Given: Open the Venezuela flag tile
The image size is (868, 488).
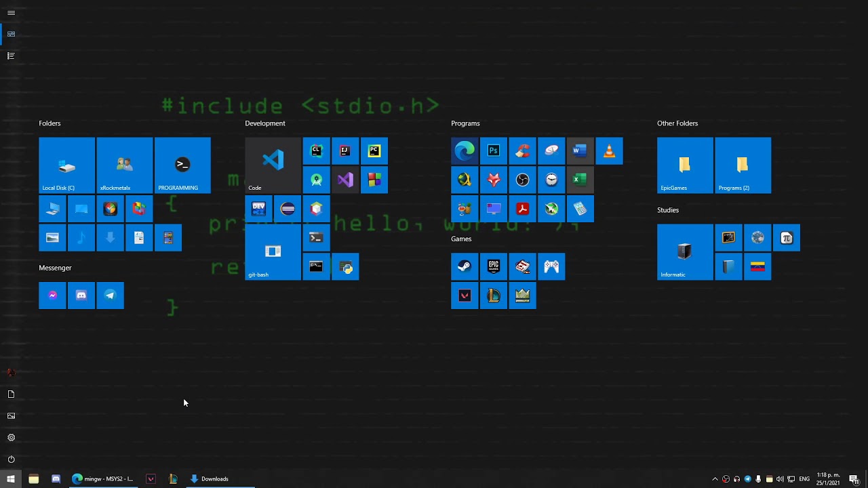Looking at the screenshot, I should pos(757,266).
